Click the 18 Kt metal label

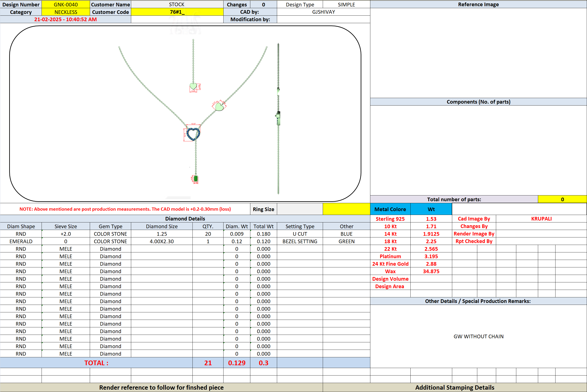[x=390, y=241]
